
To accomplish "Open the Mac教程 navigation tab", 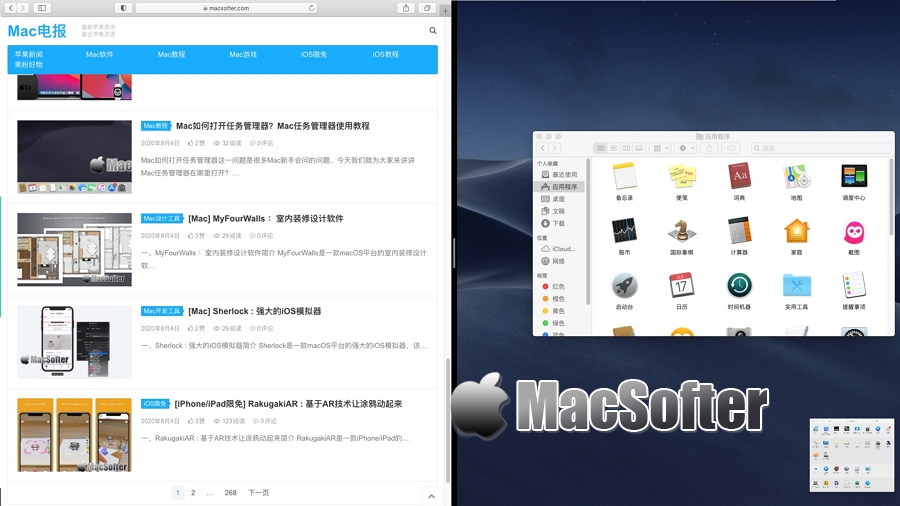I will click(171, 55).
